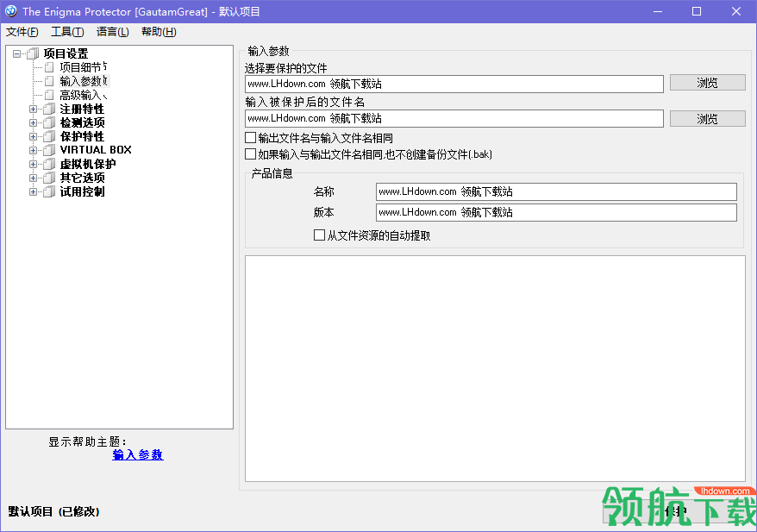Click the folder icon beside VIRTUAL BOX
The image size is (757, 532).
point(49,150)
